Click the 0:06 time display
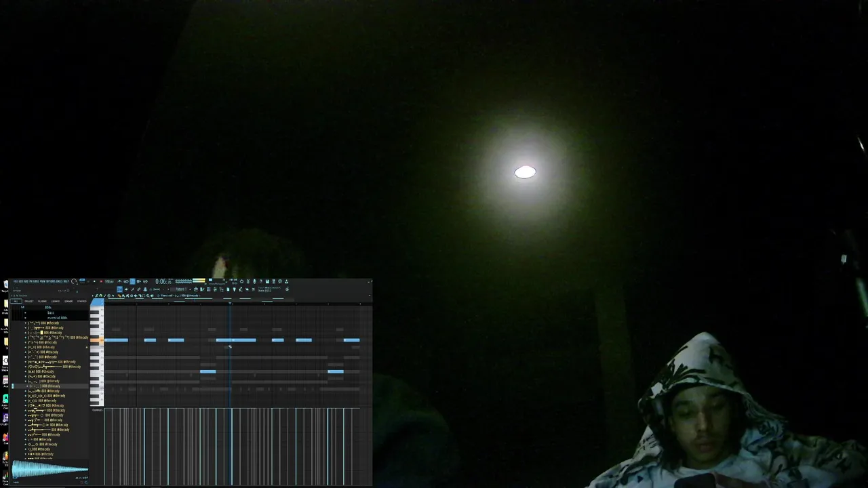The height and width of the screenshot is (488, 868). [x=164, y=281]
